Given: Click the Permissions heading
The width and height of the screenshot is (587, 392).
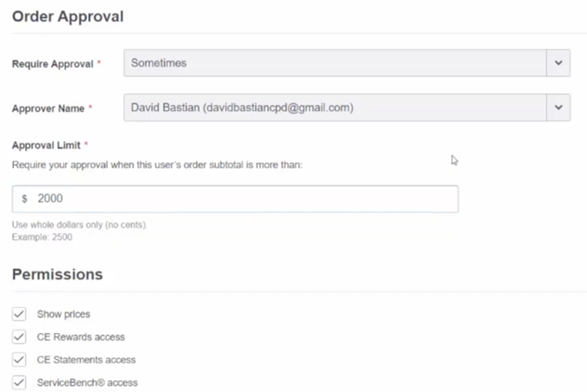Looking at the screenshot, I should [57, 274].
